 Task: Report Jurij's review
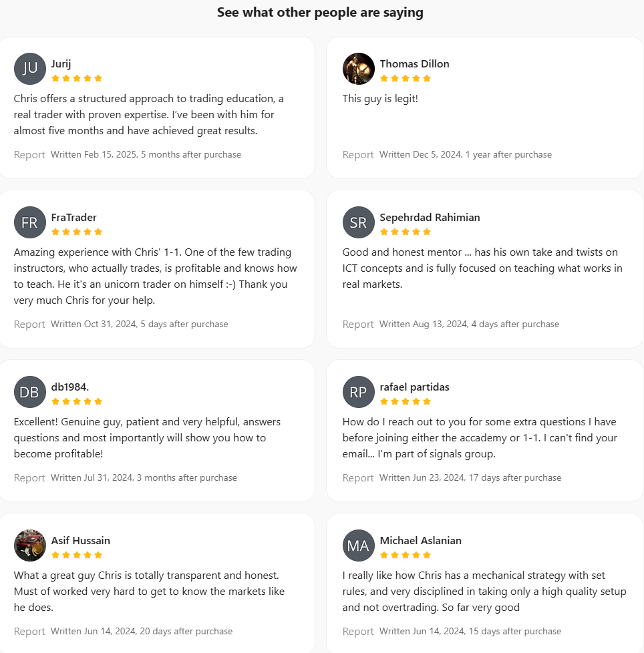tap(29, 154)
